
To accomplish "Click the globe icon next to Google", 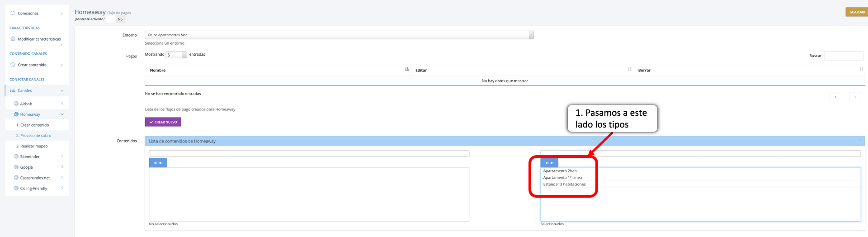I will pyautogui.click(x=16, y=167).
